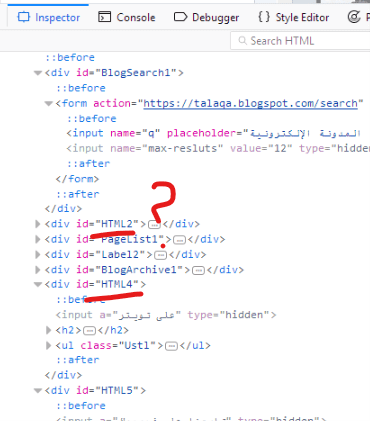
Task: Collapse the BlogSearch1 div node
Action: click(x=38, y=73)
